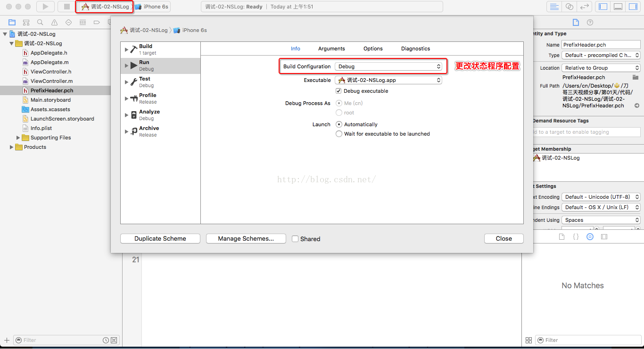This screenshot has height=349, width=644.
Task: Click the Duplicate Scheme button
Action: (x=160, y=239)
